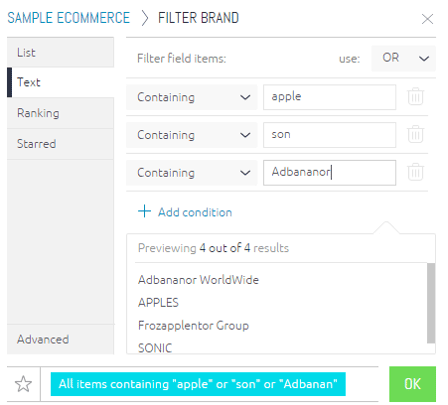
Task: Confirm the filter with OK button
Action: 412,384
